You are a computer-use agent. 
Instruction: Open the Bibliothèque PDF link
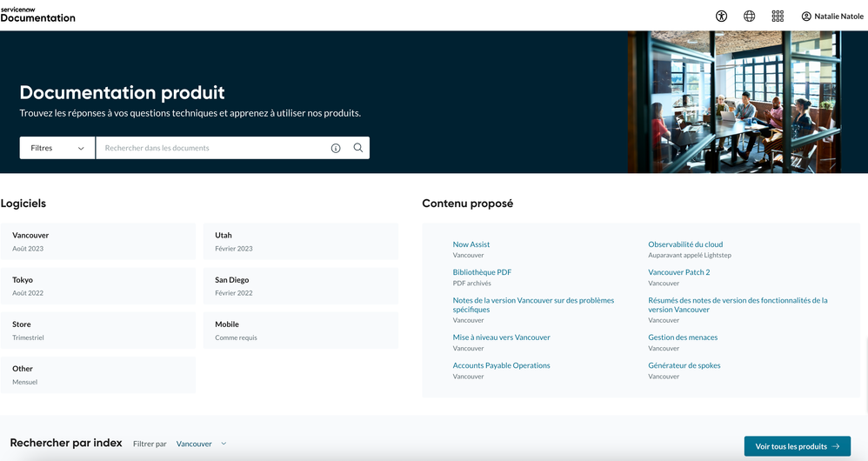(x=482, y=272)
